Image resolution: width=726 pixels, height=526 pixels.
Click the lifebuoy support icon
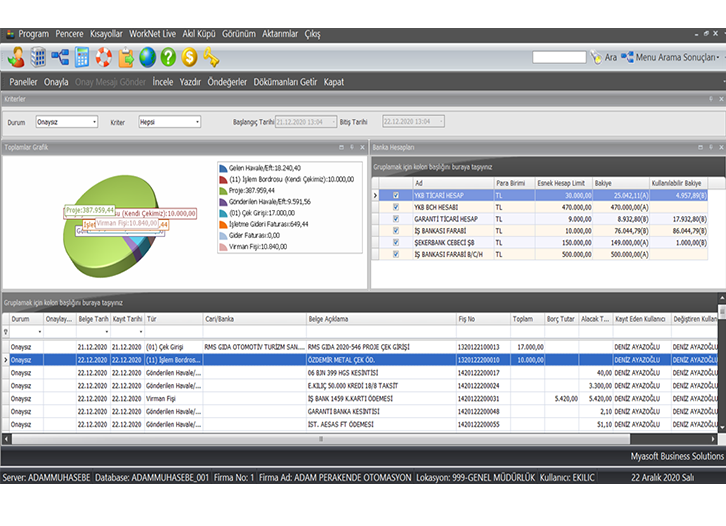(104, 57)
